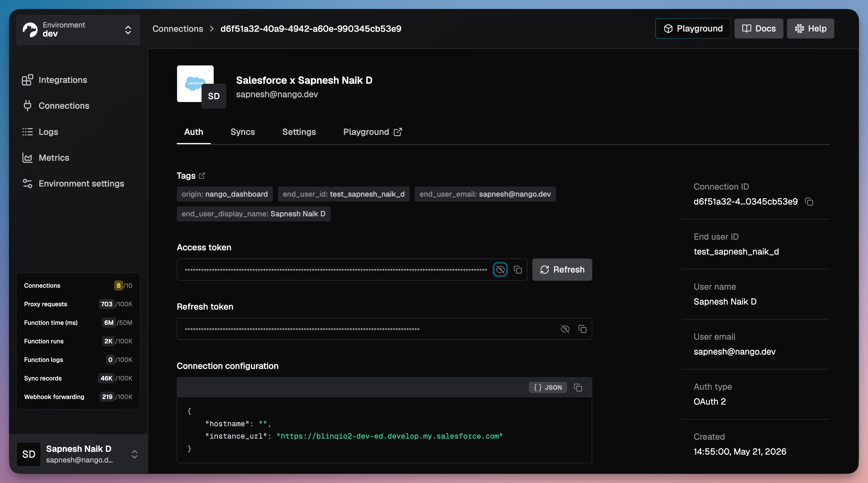Image resolution: width=868 pixels, height=483 pixels.
Task: Open Logs from the sidebar
Action: click(x=40, y=132)
